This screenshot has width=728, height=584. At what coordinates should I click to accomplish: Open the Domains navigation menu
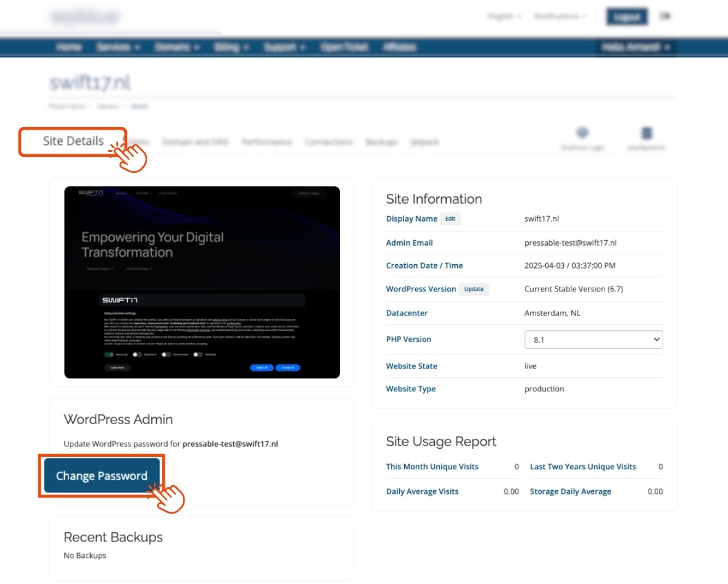tap(176, 47)
